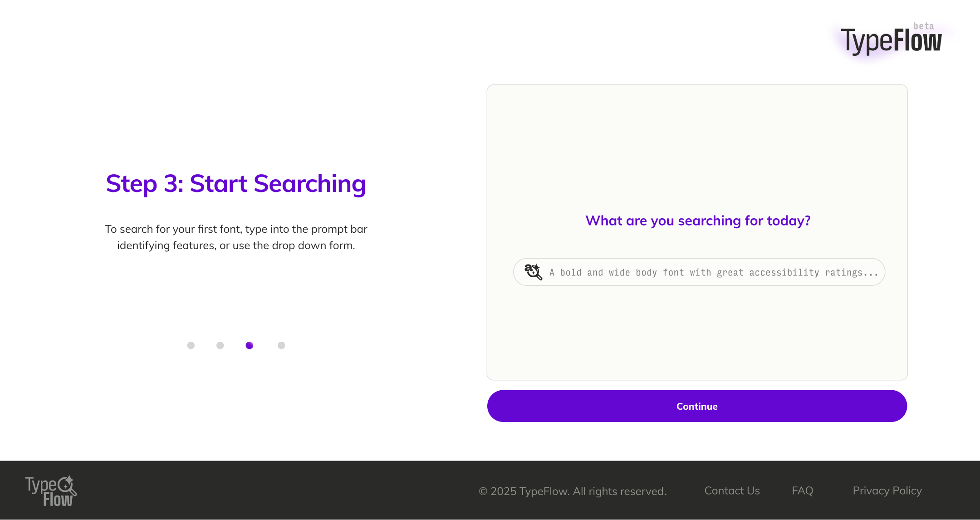Click the 'accessibility ratings' placeholder text
This screenshot has width=980, height=520.
814,273
